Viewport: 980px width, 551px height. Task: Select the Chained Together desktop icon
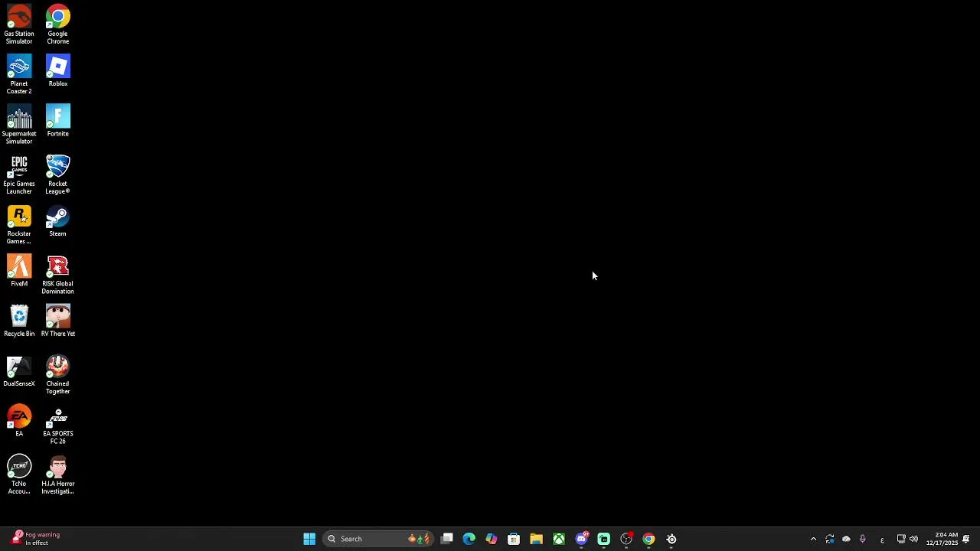pyautogui.click(x=57, y=374)
